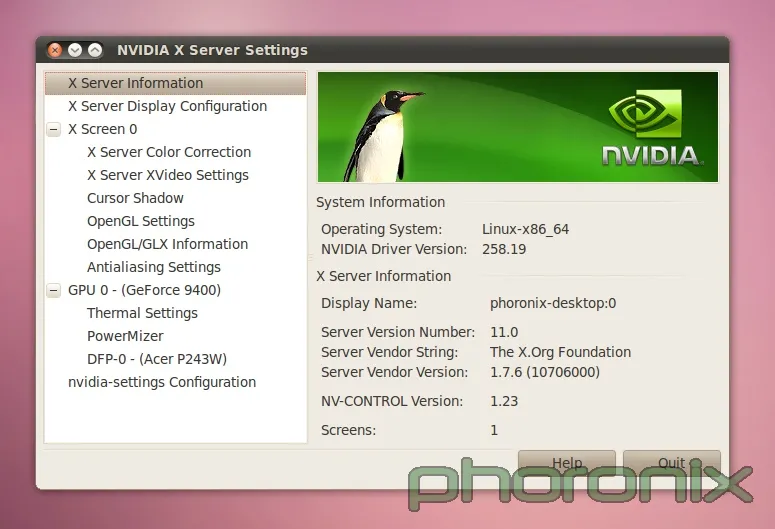Click NV-CONTROL version value 1.23
Image resolution: width=775 pixels, height=529 pixels.
pos(504,401)
